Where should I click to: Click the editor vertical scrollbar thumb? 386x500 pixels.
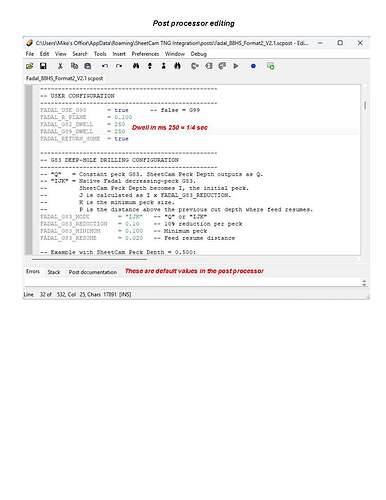365,105
